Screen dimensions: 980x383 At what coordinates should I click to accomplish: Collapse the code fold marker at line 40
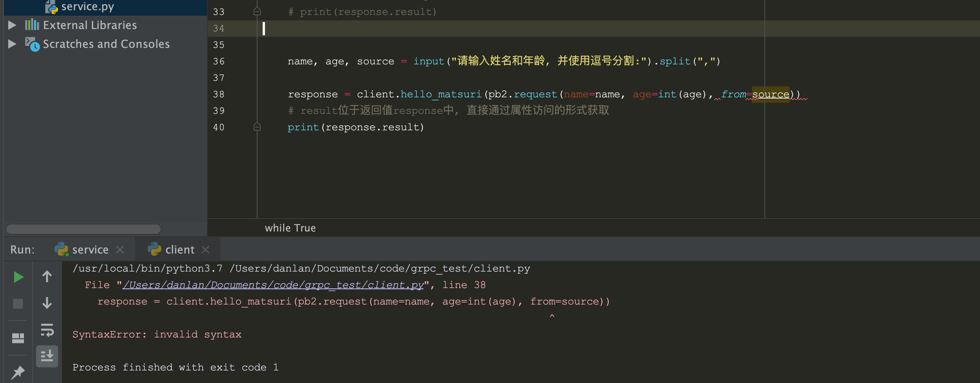coord(257,127)
